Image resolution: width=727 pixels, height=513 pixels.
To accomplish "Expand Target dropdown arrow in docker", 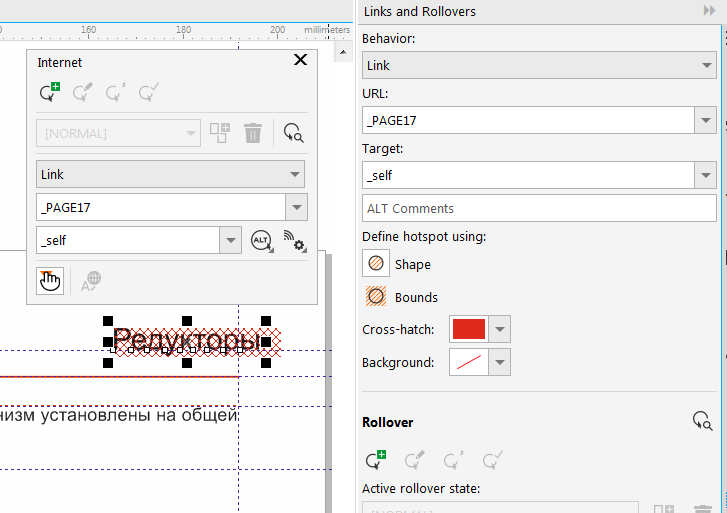I will point(706,175).
